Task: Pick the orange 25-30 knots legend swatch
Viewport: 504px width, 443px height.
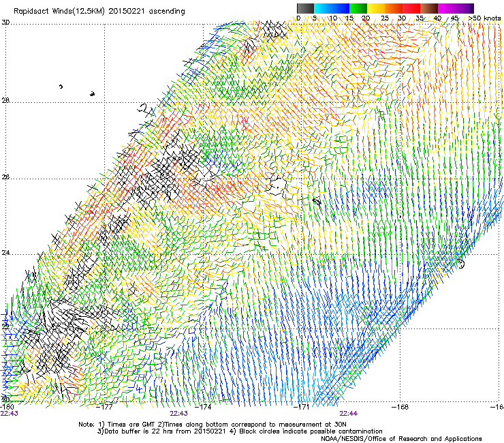Action: pos(394,8)
